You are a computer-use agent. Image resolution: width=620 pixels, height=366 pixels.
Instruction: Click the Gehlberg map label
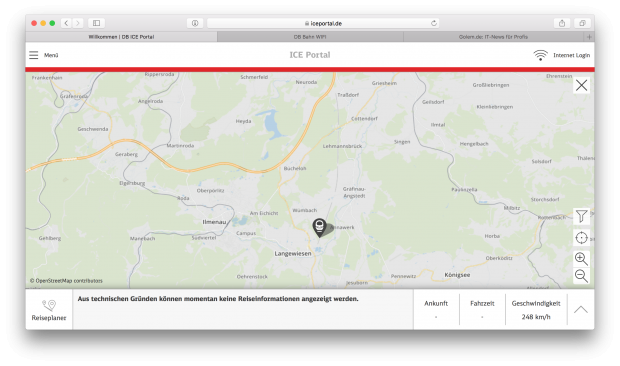click(x=50, y=238)
